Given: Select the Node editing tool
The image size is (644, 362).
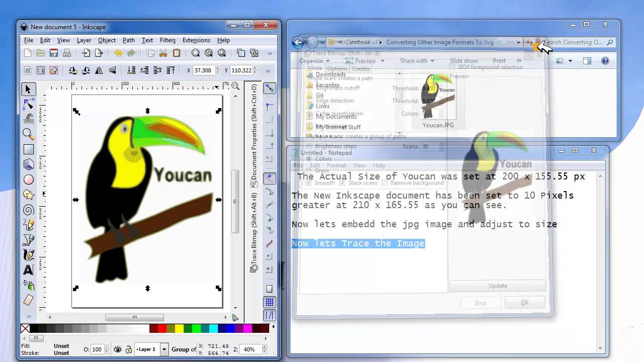Looking at the screenshot, I should (28, 105).
